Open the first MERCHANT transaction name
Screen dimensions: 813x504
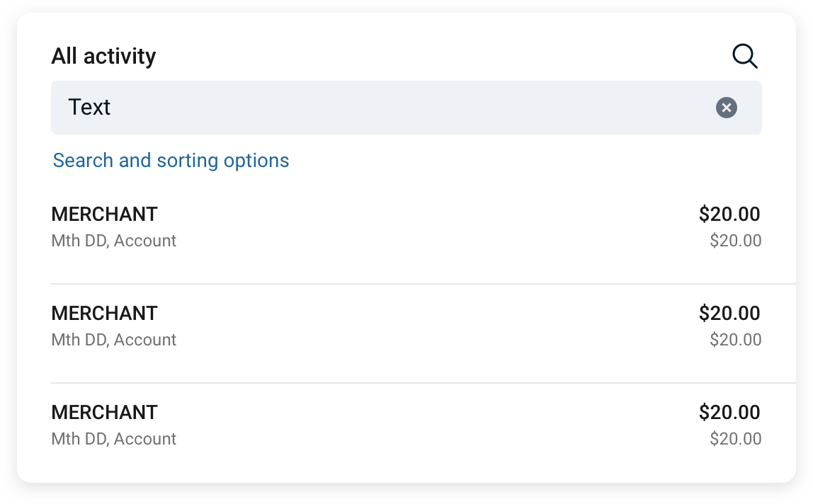coord(105,214)
